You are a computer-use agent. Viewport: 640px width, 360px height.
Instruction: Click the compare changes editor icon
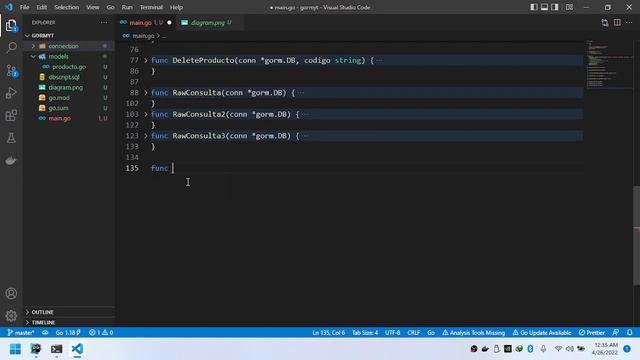pyautogui.click(x=605, y=23)
